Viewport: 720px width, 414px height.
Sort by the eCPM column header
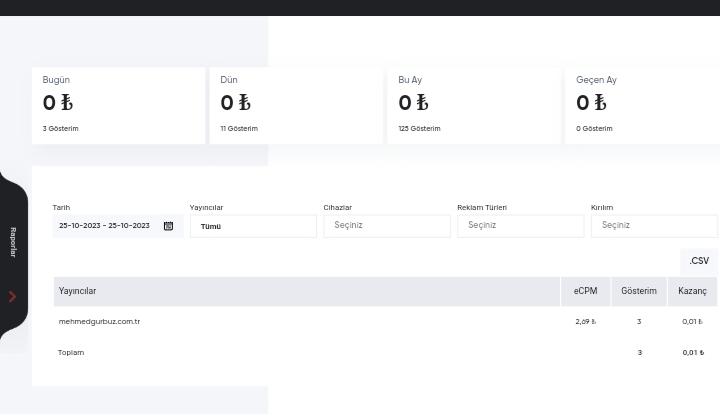pos(585,291)
